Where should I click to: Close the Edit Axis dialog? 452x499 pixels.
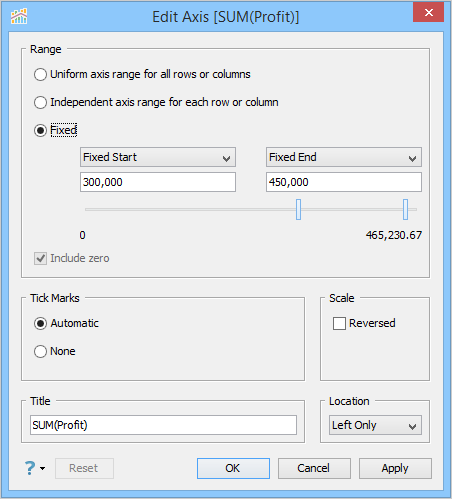point(428,12)
